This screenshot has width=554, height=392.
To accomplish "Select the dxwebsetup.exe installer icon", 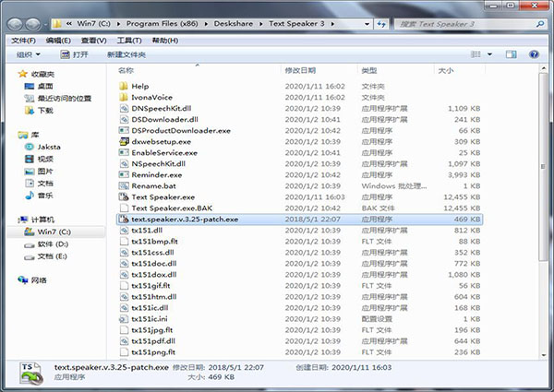I will [x=124, y=141].
